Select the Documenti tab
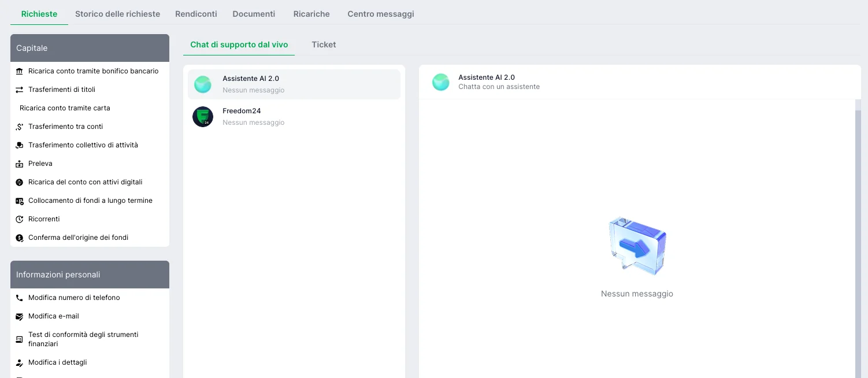 click(x=254, y=14)
